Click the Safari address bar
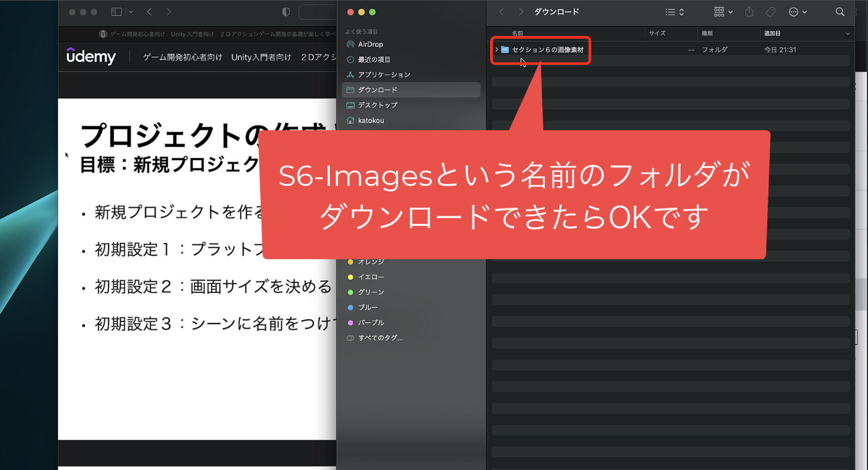 coord(318,12)
